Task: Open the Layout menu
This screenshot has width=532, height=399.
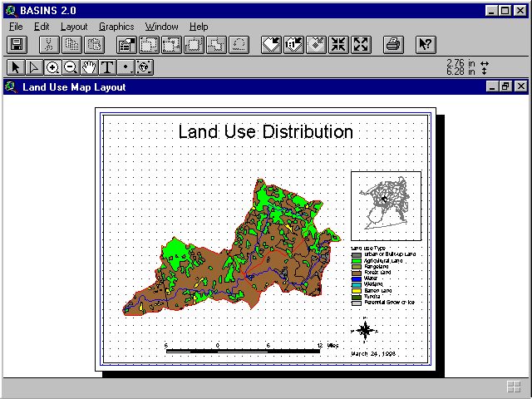Action: click(x=74, y=27)
